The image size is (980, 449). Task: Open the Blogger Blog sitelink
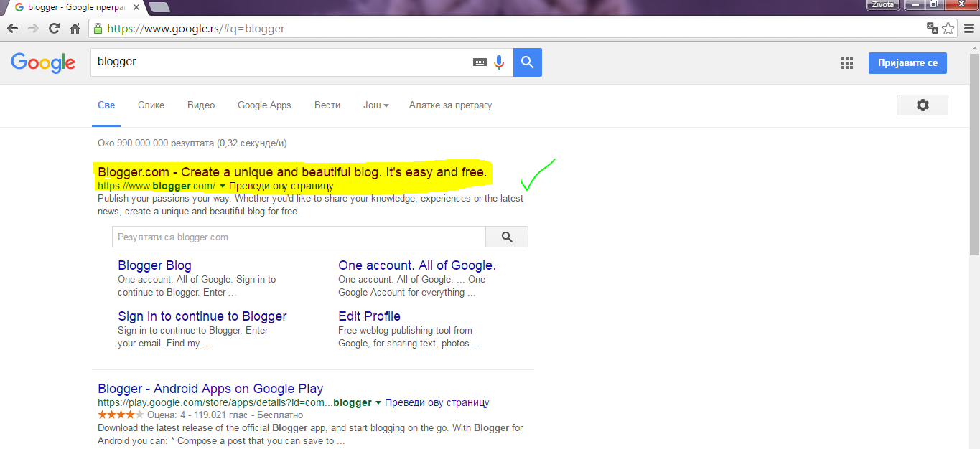tap(154, 265)
